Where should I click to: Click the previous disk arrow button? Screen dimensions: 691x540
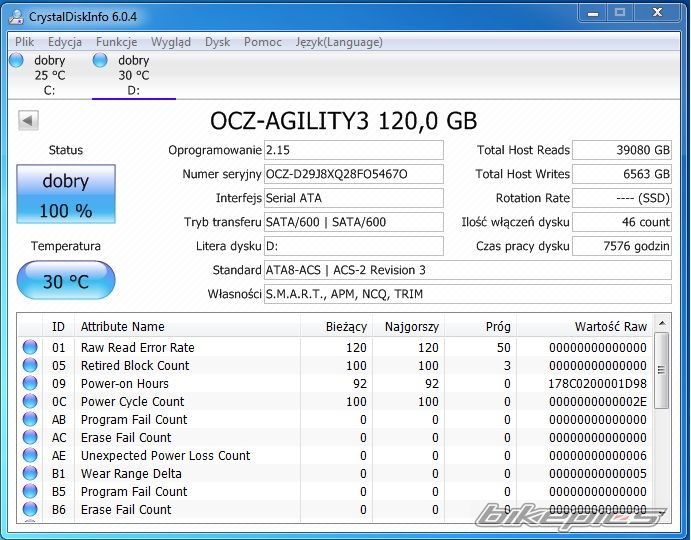pos(28,121)
